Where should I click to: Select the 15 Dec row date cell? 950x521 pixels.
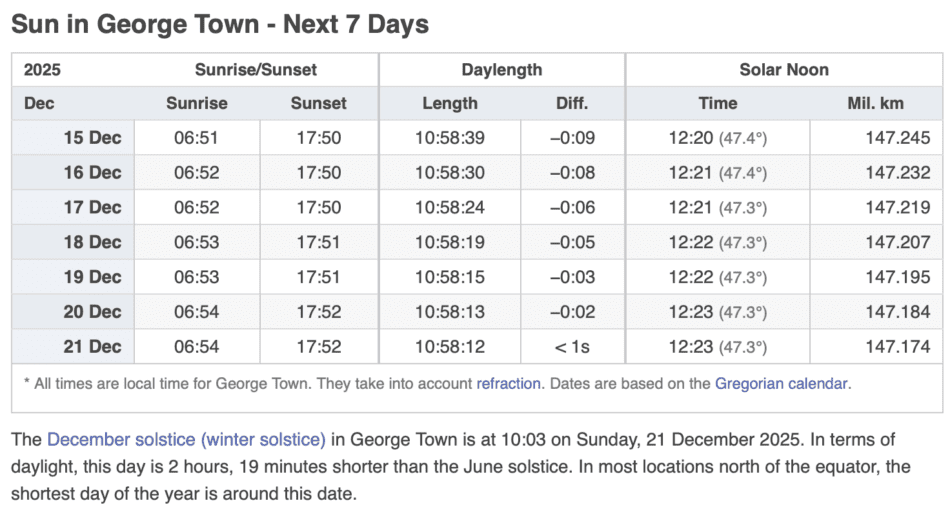(x=91, y=138)
